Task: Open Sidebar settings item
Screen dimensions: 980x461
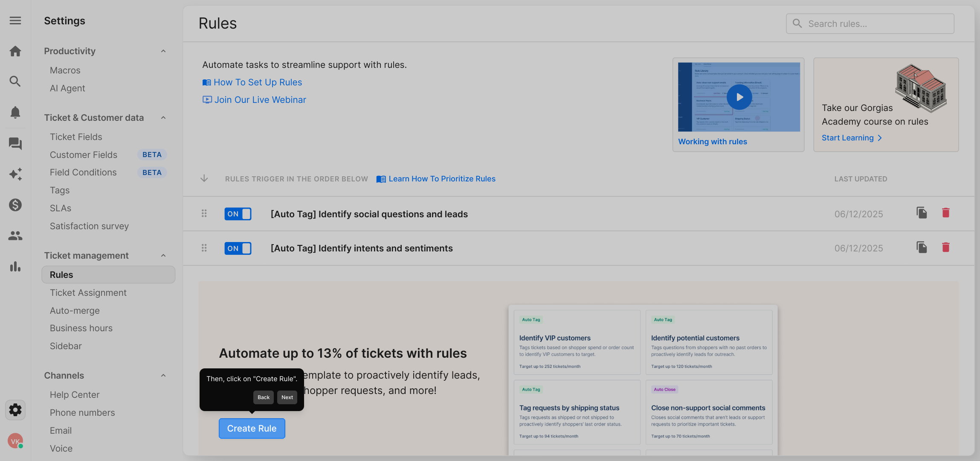Action: pos(66,346)
